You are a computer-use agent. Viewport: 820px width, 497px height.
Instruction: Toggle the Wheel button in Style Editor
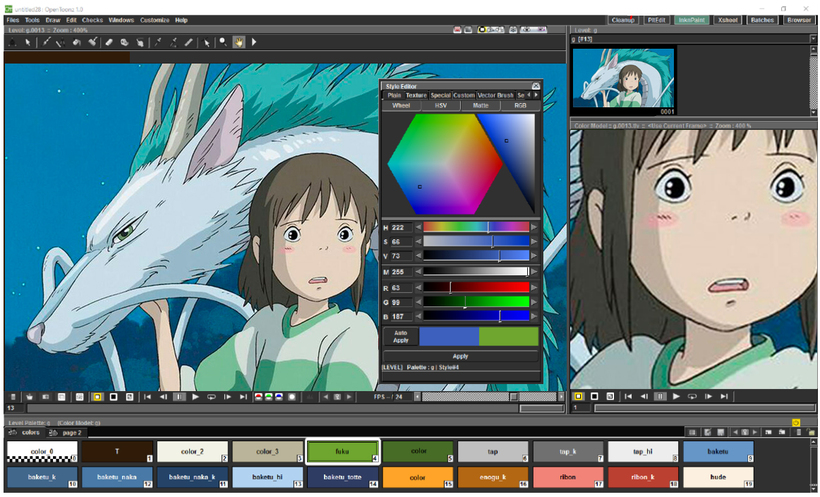point(400,105)
